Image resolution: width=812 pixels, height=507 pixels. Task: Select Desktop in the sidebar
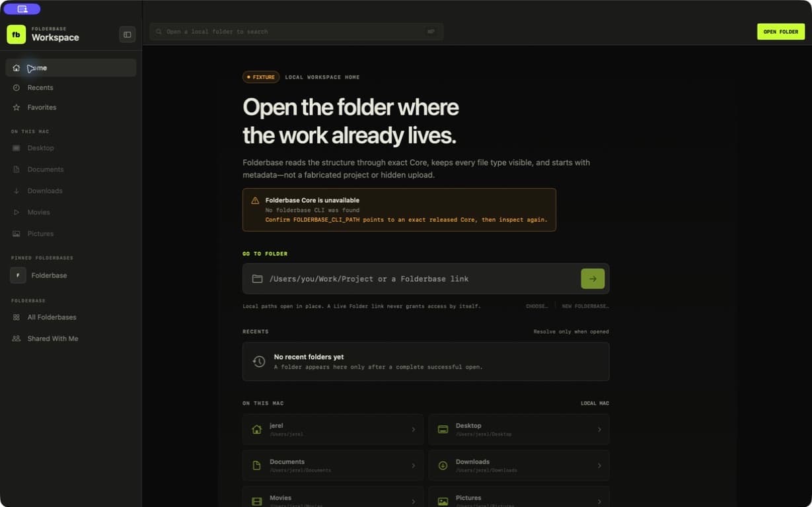tap(71, 149)
